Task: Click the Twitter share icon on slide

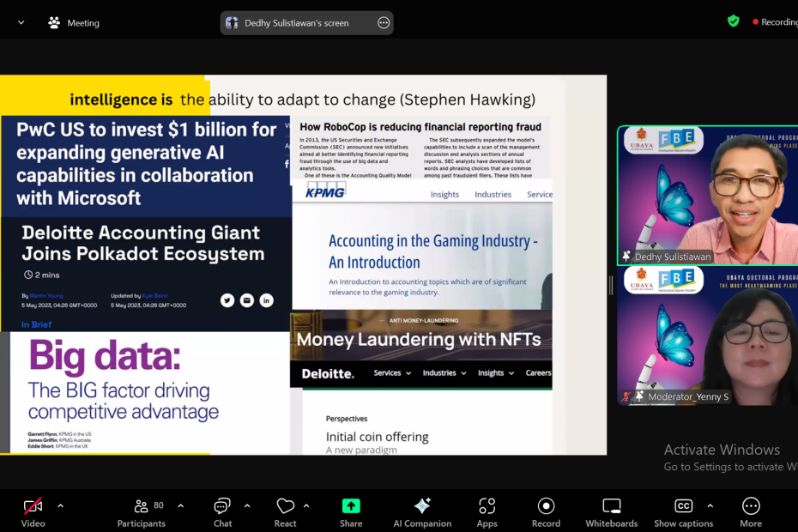Action: click(x=227, y=300)
